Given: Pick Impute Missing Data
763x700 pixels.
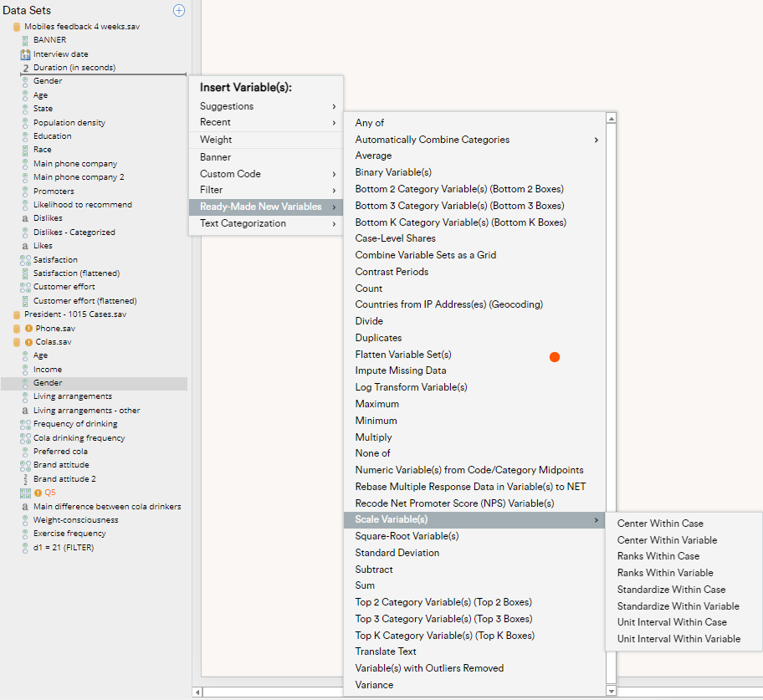Looking at the screenshot, I should (x=474, y=370).
